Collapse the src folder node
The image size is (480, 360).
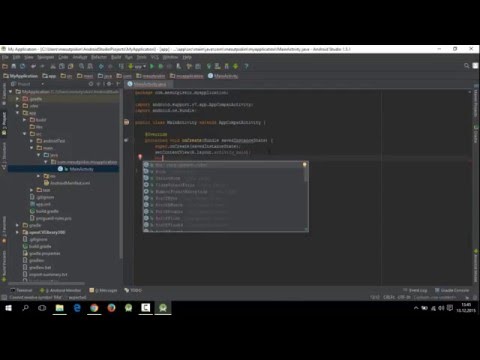tap(24, 134)
